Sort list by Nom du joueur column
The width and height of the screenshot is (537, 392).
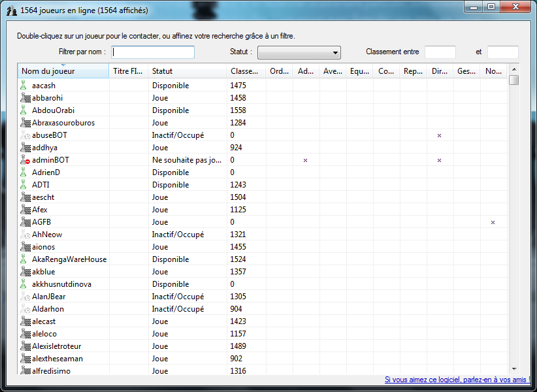(63, 71)
